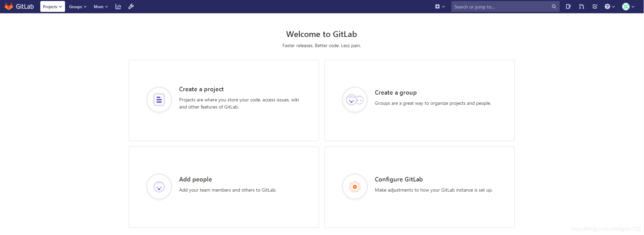The image size is (644, 235).
Task: Click 'Groups are a great way to organize' description
Action: [x=433, y=103]
